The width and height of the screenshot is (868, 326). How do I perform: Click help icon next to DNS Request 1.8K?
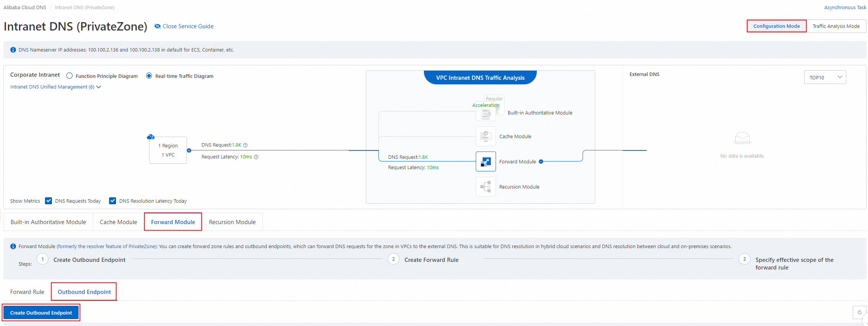click(245, 145)
